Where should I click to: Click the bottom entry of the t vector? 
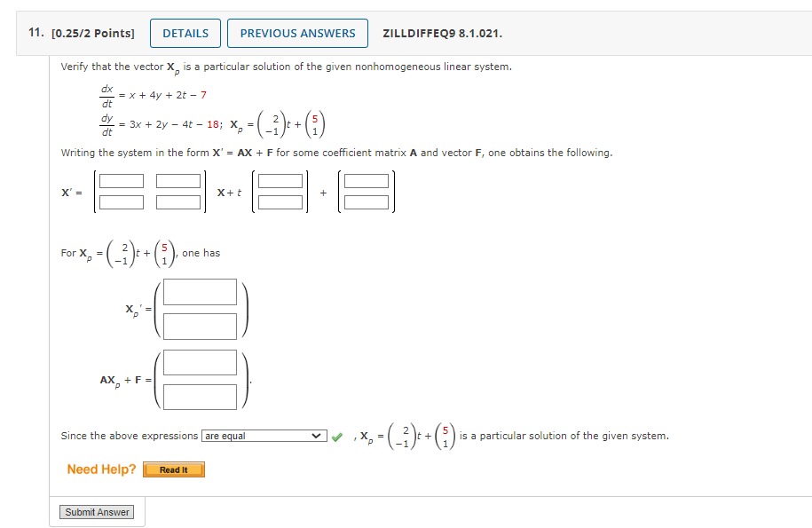(282, 203)
